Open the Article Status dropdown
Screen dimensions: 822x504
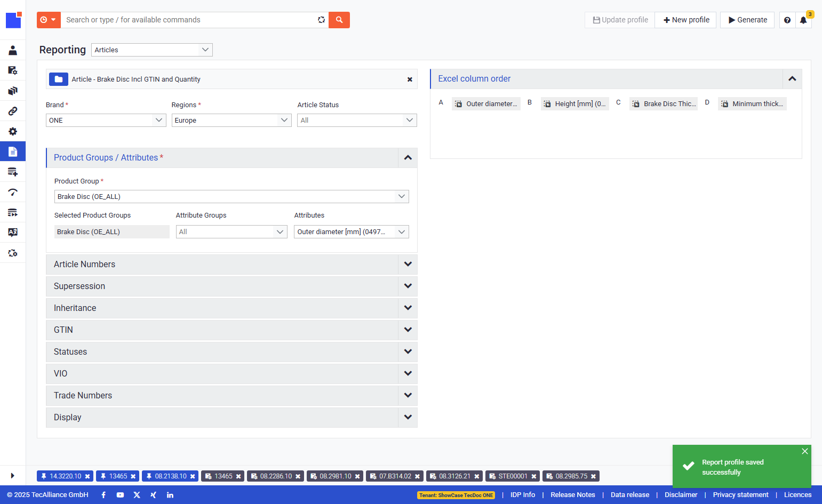357,120
